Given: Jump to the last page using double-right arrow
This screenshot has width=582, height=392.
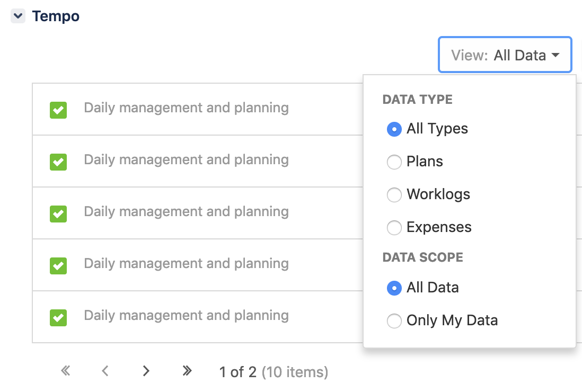Looking at the screenshot, I should pyautogui.click(x=187, y=371).
